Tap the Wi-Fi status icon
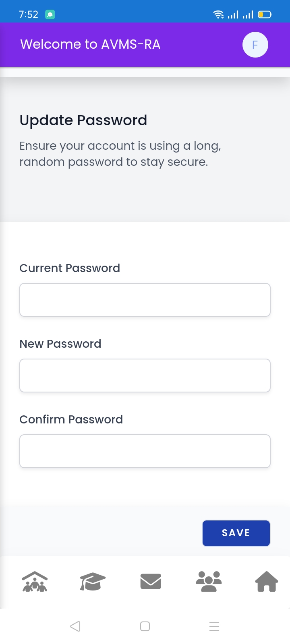The height and width of the screenshot is (644, 290). pyautogui.click(x=218, y=14)
